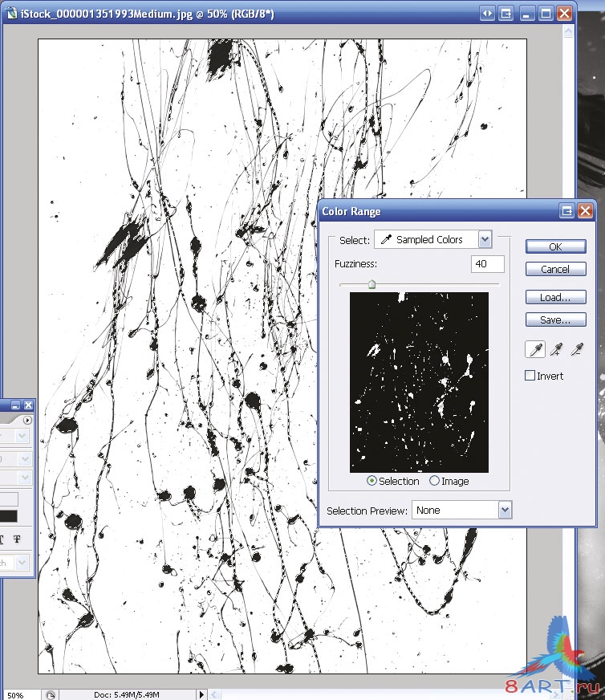Click the document title bar Photoshop file icon
Screen dimensions: 605x700
point(11,14)
